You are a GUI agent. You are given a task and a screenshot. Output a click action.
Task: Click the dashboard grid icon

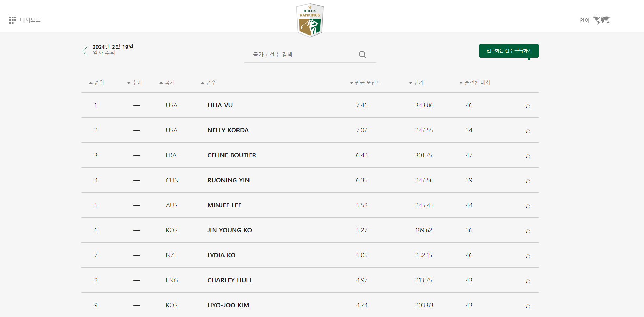coord(13,20)
